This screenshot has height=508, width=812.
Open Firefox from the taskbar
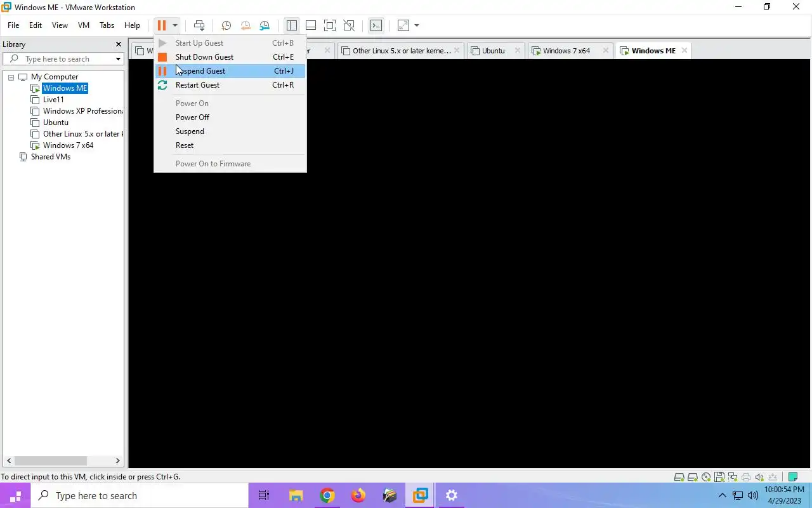(358, 495)
